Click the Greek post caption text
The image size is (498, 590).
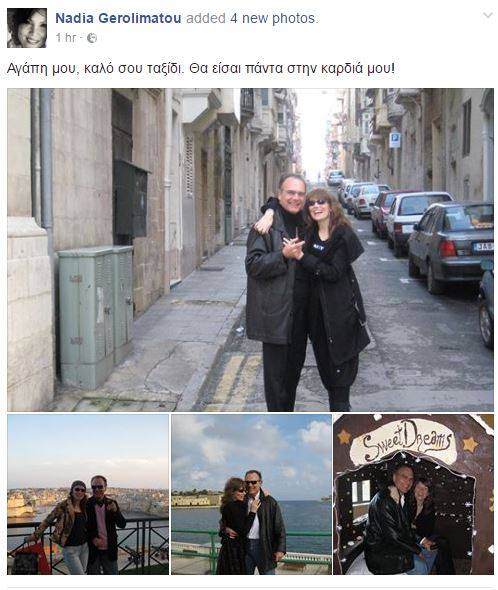tap(201, 68)
